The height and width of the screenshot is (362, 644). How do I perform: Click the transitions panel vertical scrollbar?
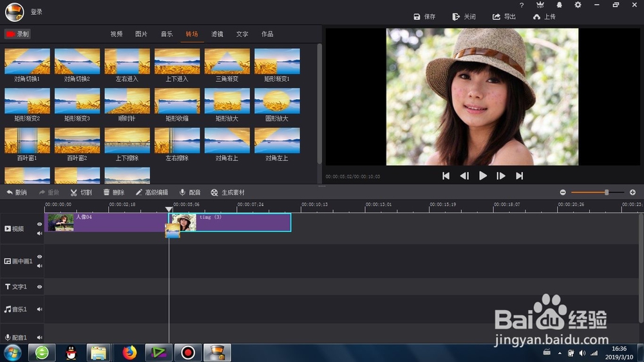[319, 104]
